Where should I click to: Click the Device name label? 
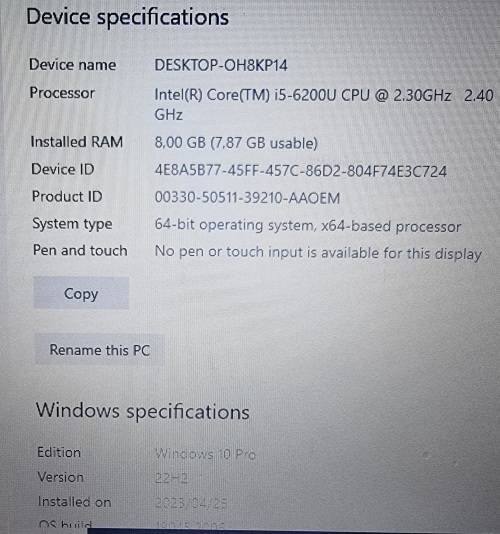tap(73, 64)
